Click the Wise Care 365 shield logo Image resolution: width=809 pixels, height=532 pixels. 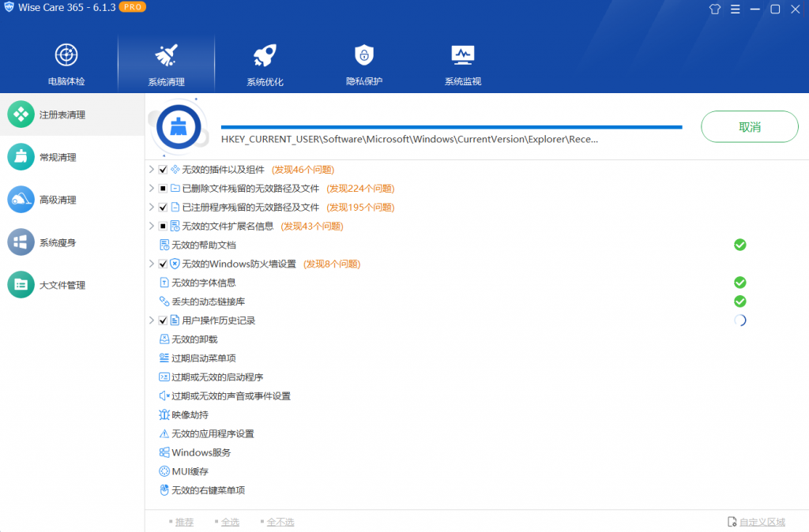(x=9, y=7)
